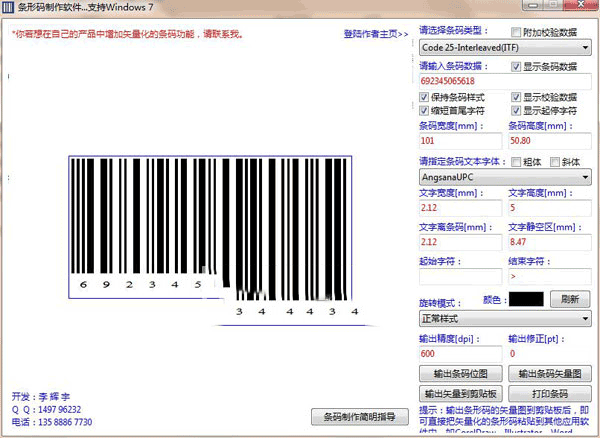
Task: Click the QQ number 1497 96232 text
Action: click(x=60, y=410)
